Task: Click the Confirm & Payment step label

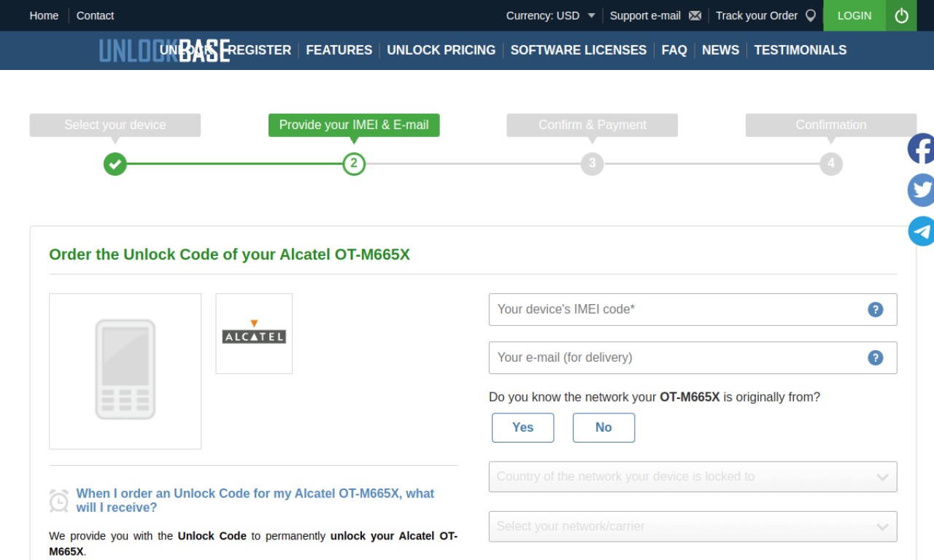Action: click(593, 125)
